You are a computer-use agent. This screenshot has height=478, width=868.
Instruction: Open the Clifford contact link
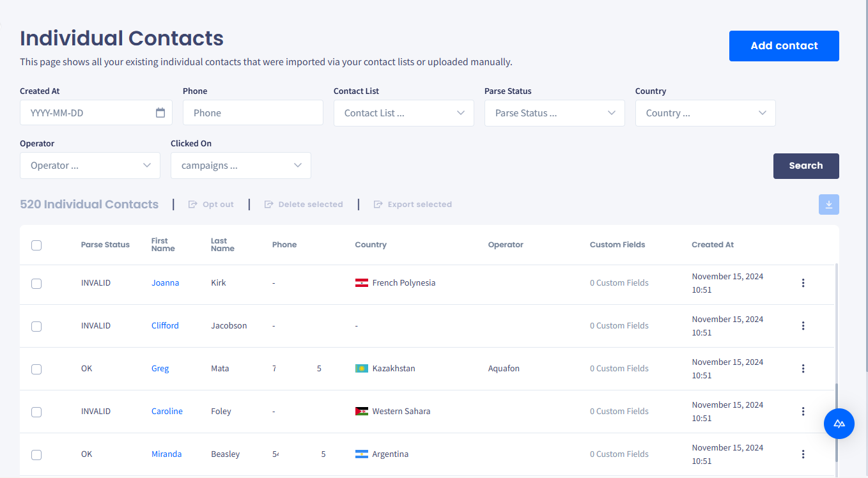[165, 326]
